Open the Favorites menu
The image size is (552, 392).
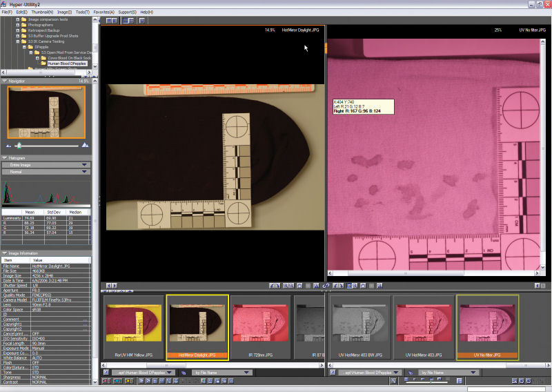tap(103, 12)
